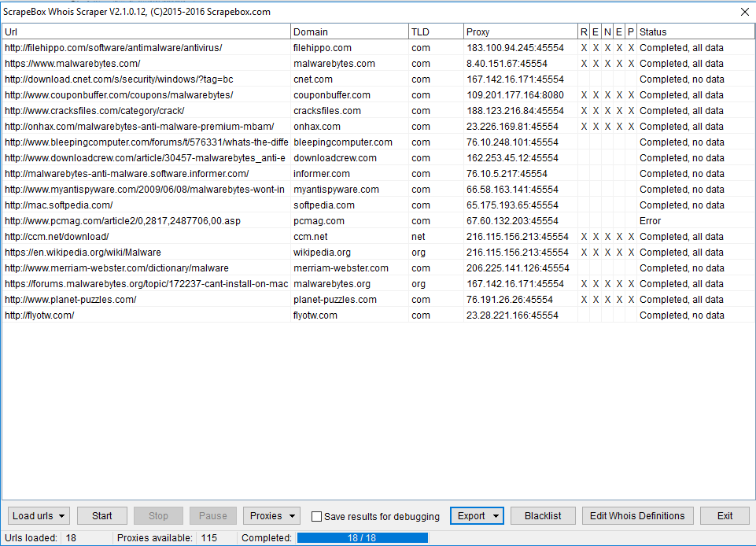Select the merriam-webster.com dictionary URL
Viewport: 756px width, 546px height.
click(116, 268)
